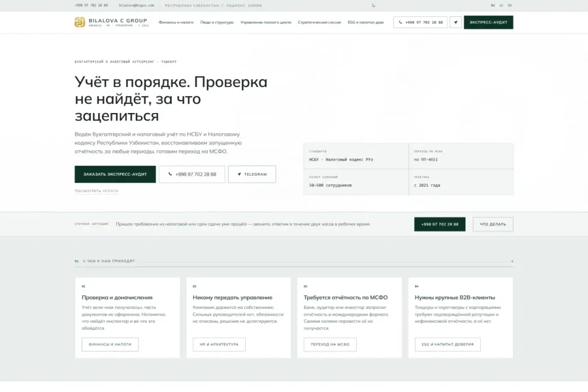Open the «Управление полного цикла» menu item
588x392 pixels.
[265, 22]
